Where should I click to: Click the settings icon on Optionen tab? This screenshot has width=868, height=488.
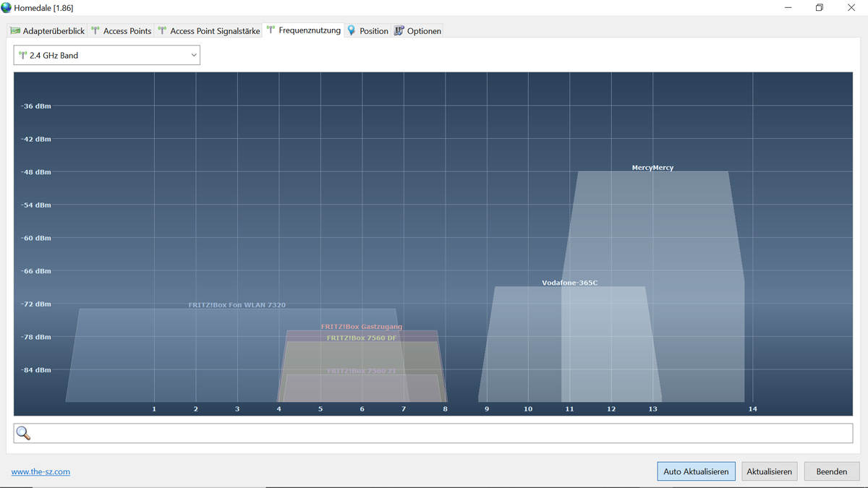pos(399,31)
